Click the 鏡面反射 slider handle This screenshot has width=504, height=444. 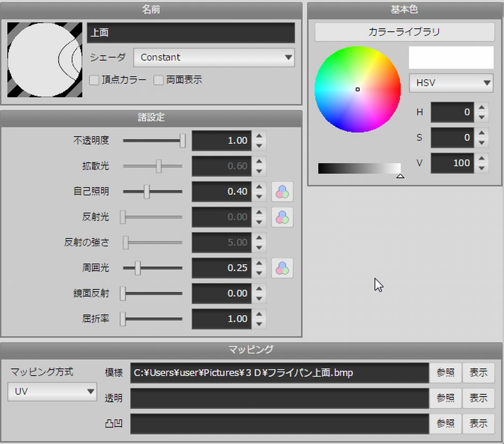point(123,293)
